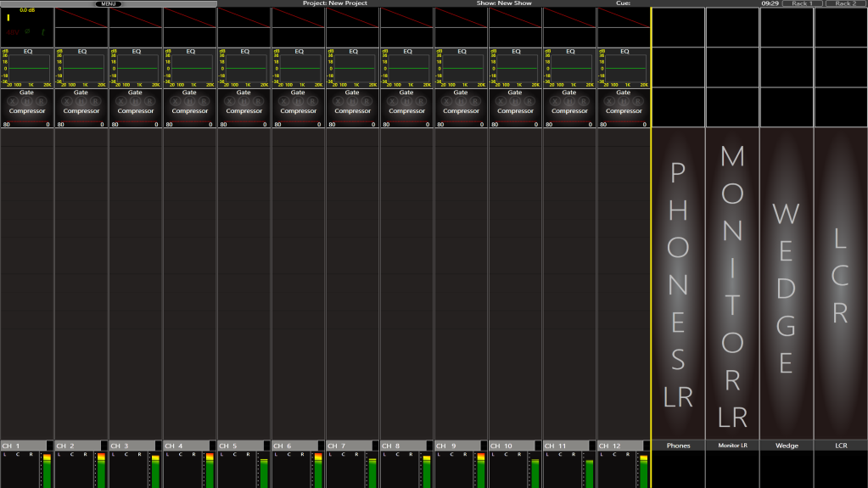Image resolution: width=868 pixels, height=488 pixels.
Task: Click the H gate icon on CH 2
Action: pos(81,101)
